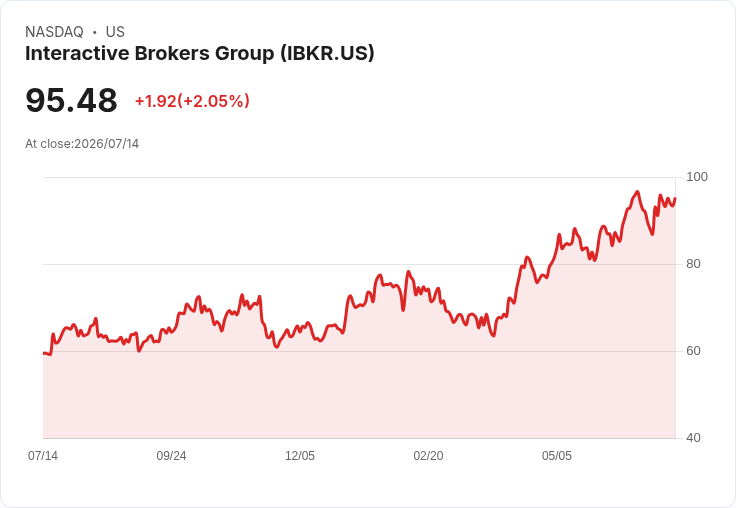Viewport: 736px width, 508px height.
Task: Click the US market label
Action: point(115,32)
